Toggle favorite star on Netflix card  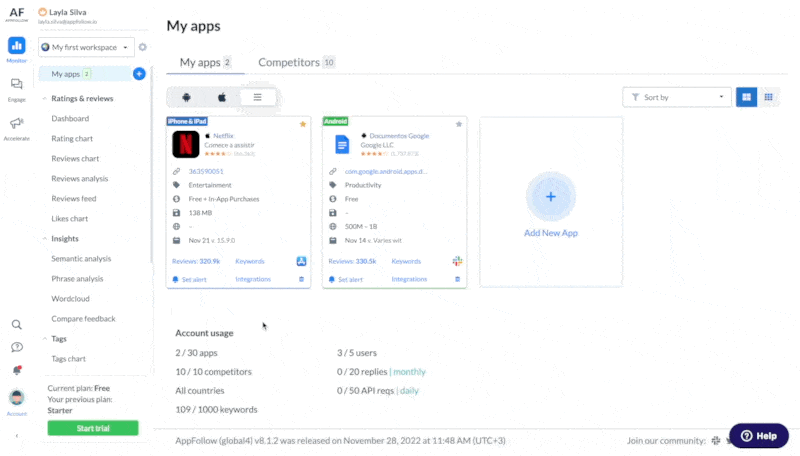[303, 124]
